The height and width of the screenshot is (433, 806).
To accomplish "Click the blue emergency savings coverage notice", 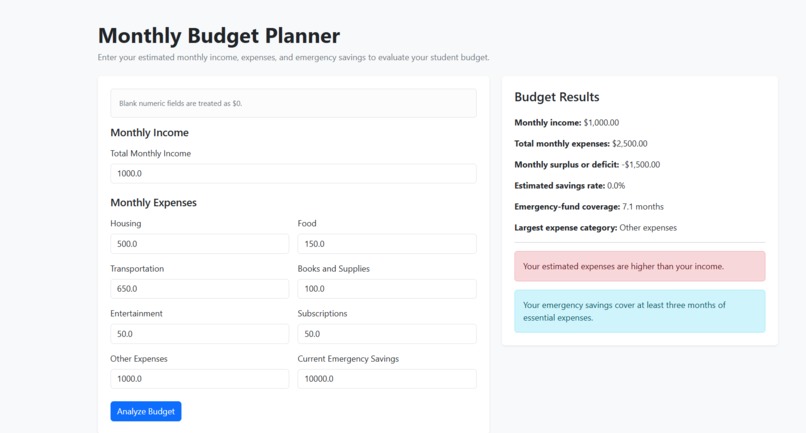I will click(639, 311).
